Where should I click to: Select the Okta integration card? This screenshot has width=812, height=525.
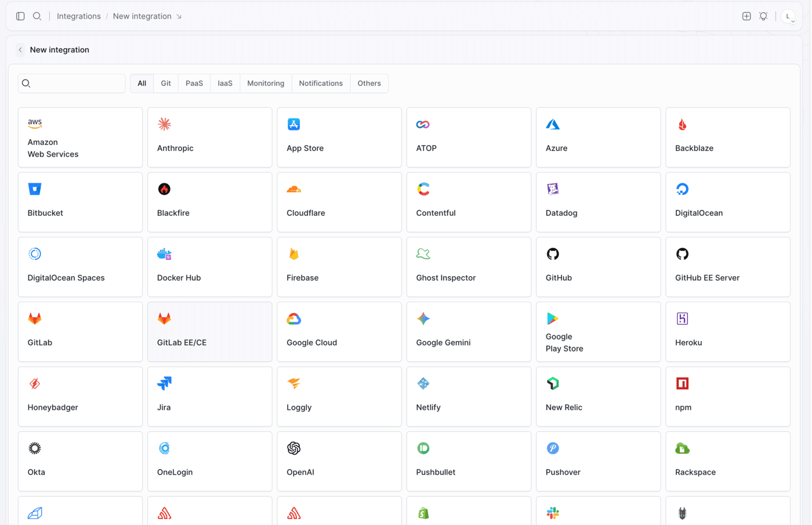click(80, 461)
